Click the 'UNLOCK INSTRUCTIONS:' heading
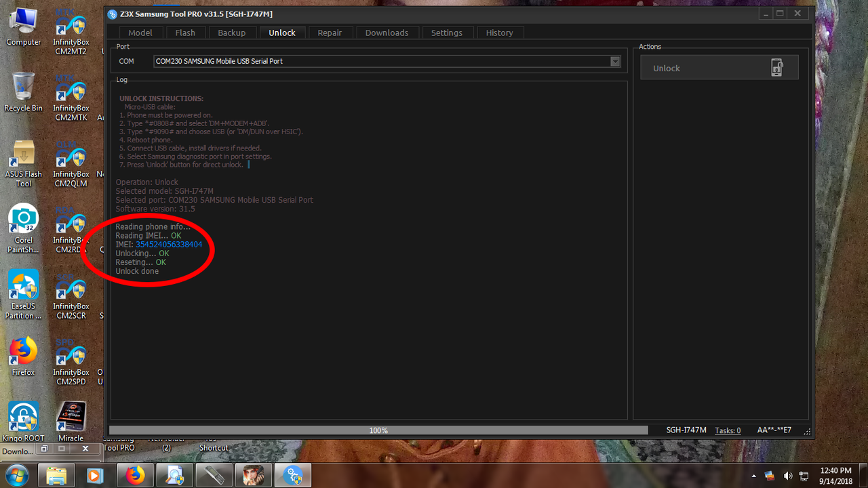Viewport: 868px width, 488px height. click(x=161, y=99)
